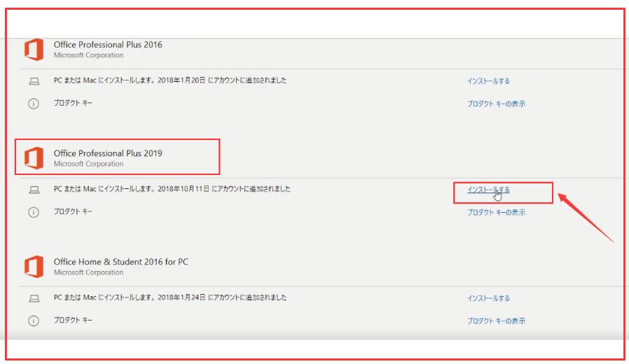Screen dimensions: 629x364
Task: Click プロダクト キー label in Office 2019 Pro section
Action: pyautogui.click(x=73, y=211)
